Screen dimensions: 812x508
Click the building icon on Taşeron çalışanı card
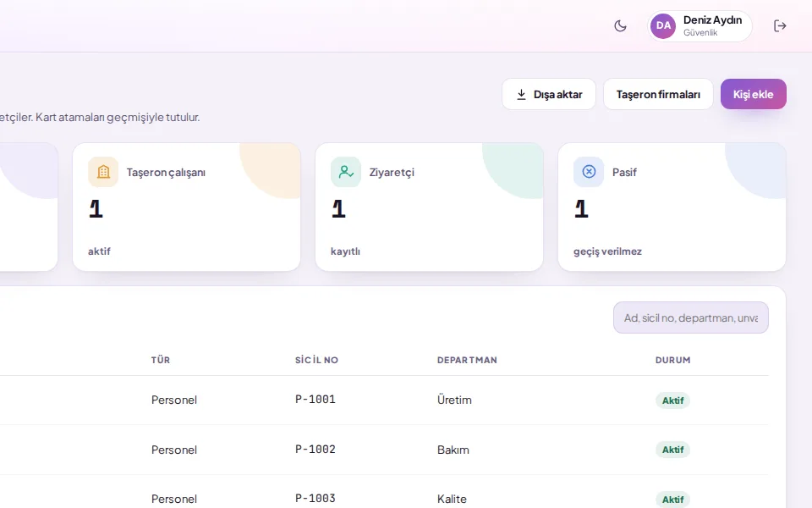coord(103,172)
